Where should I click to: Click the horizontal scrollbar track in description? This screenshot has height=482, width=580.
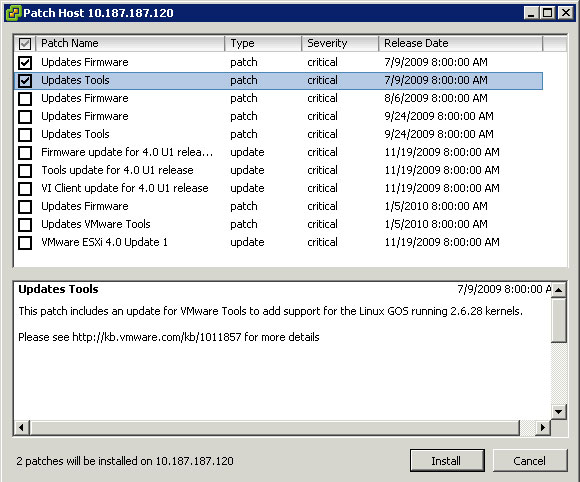click(275, 428)
